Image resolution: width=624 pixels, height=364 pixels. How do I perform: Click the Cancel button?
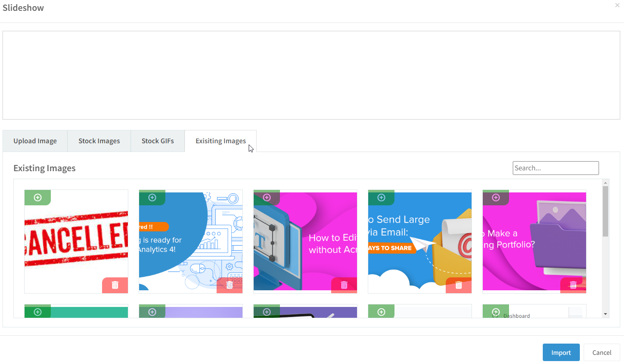click(x=602, y=352)
